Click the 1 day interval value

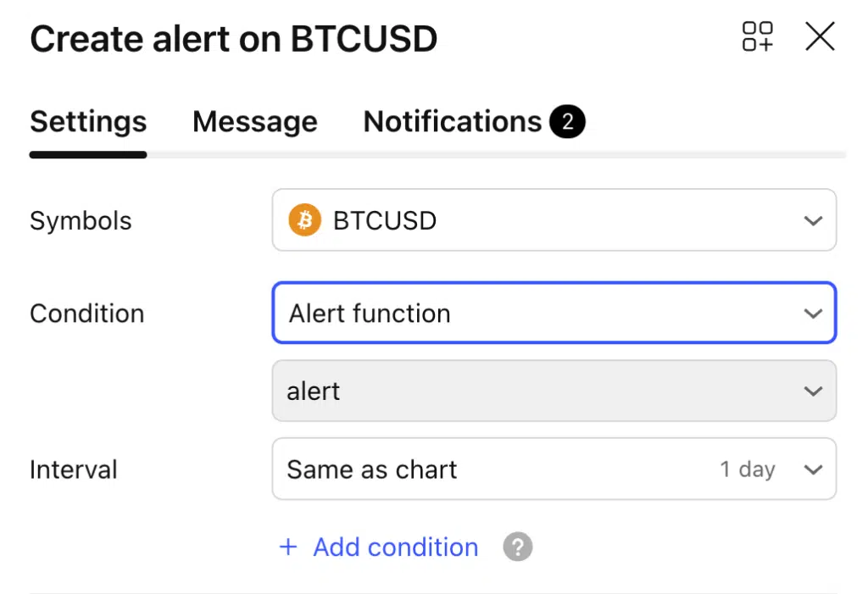point(747,469)
